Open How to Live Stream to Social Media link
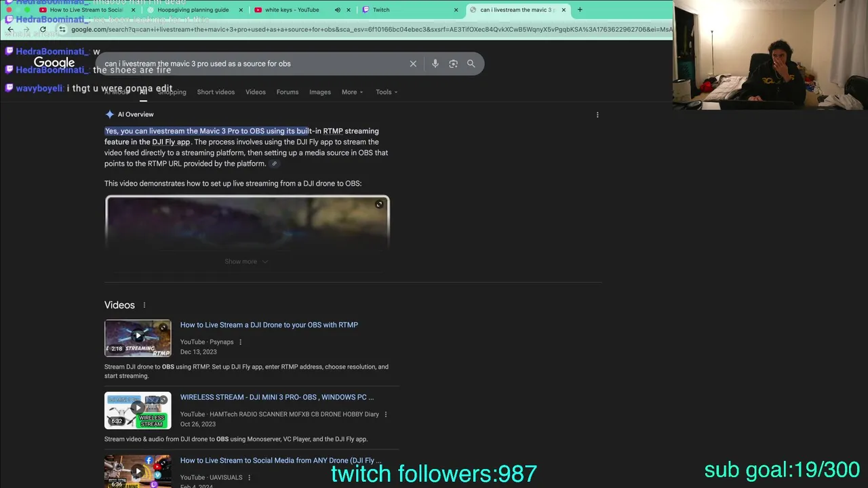The width and height of the screenshot is (868, 488). coord(281,460)
